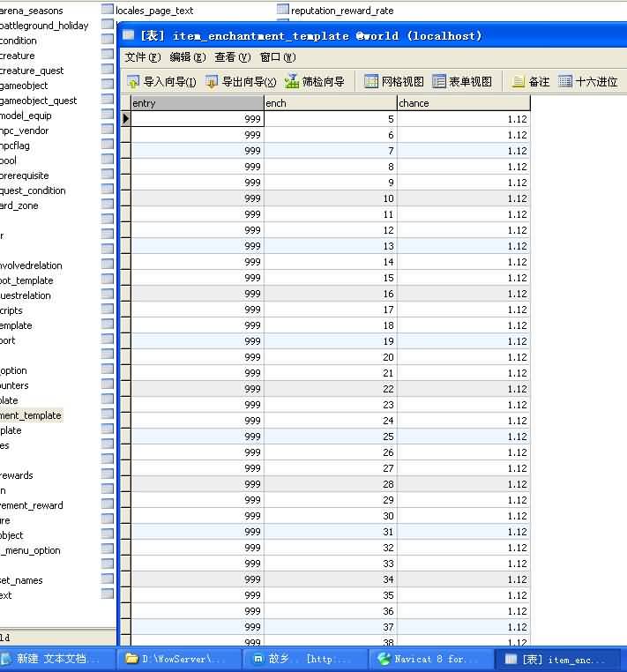This screenshot has width=627, height=672.
Task: Click the grid view icon
Action: [x=370, y=81]
